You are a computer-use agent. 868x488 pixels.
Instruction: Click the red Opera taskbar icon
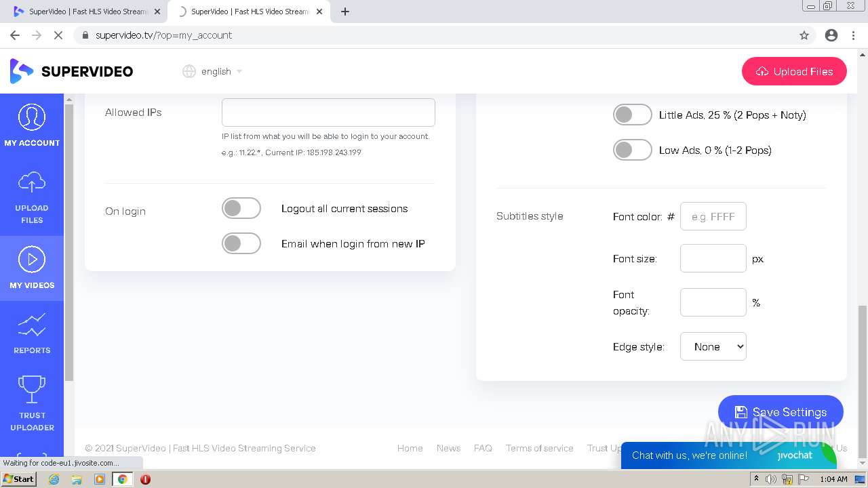[145, 479]
